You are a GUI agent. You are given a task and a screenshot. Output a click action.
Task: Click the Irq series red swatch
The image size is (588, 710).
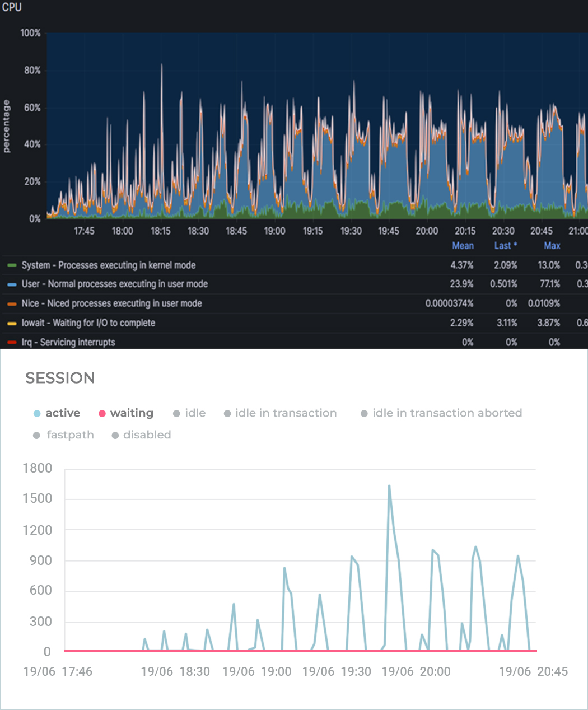point(12,343)
